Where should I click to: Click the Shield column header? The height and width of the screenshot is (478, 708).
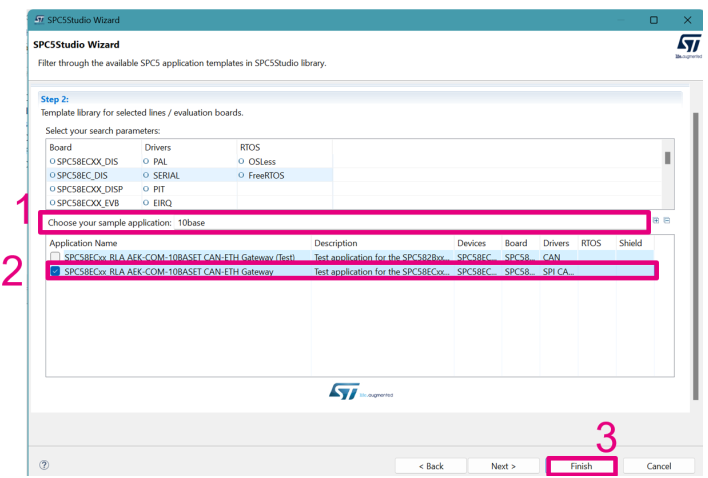point(630,243)
